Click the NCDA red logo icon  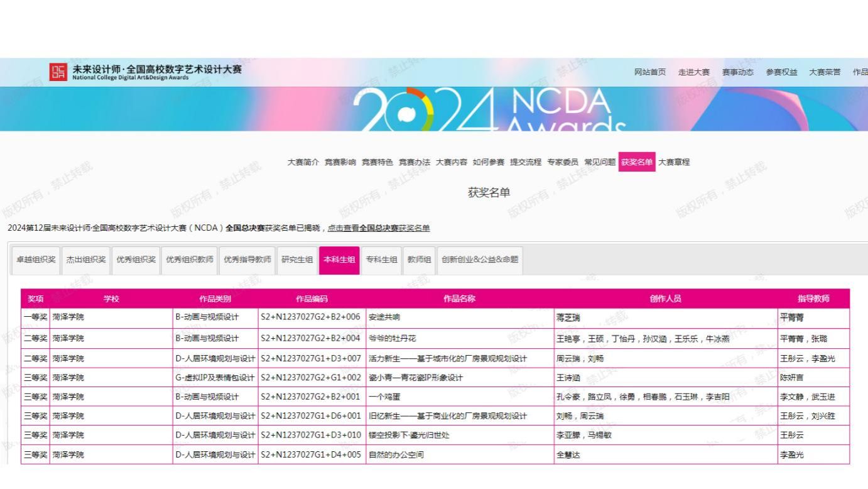(58, 72)
